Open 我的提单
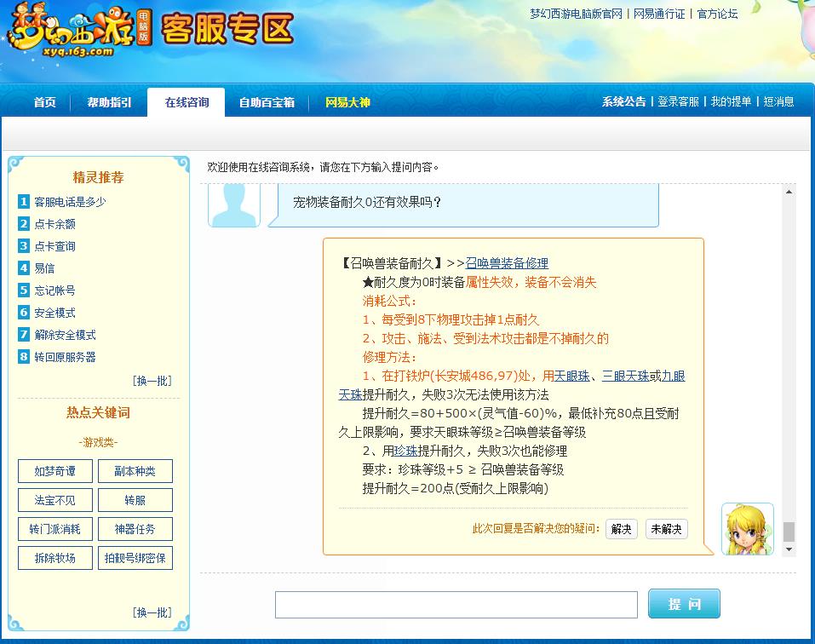 732,101
